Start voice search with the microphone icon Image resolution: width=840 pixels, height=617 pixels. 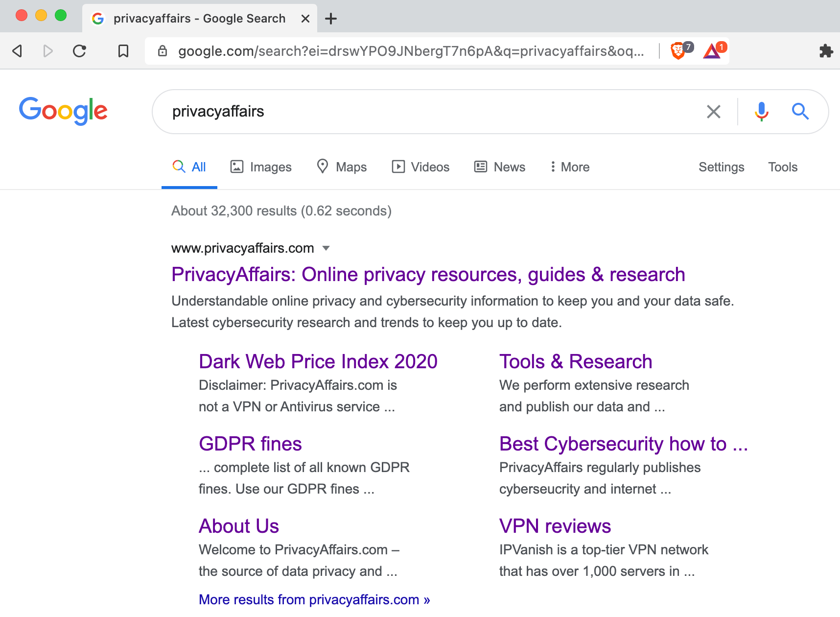coord(761,112)
